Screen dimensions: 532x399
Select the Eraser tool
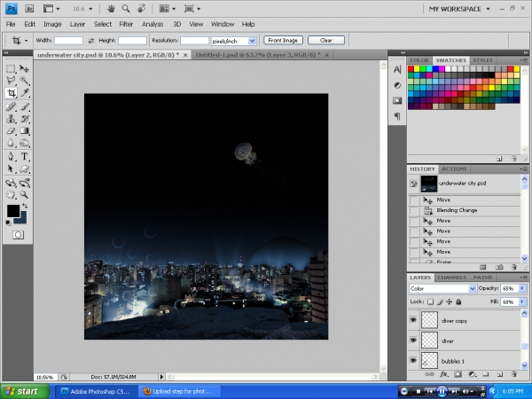click(x=11, y=131)
